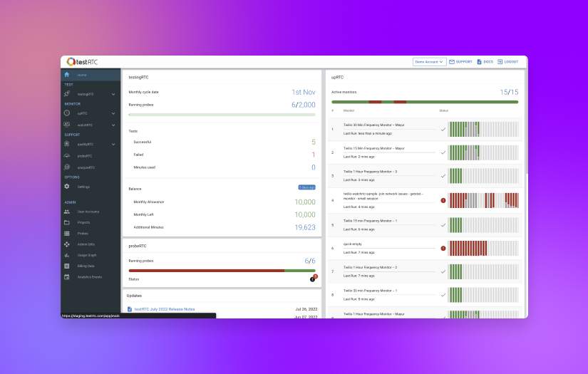Open User Accounts in the admin menu
588x374 pixels.
tap(91, 212)
